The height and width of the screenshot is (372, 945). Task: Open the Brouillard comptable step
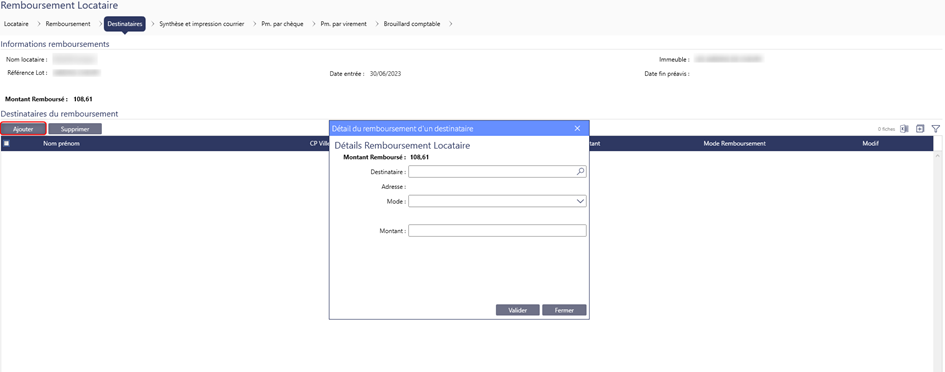412,24
